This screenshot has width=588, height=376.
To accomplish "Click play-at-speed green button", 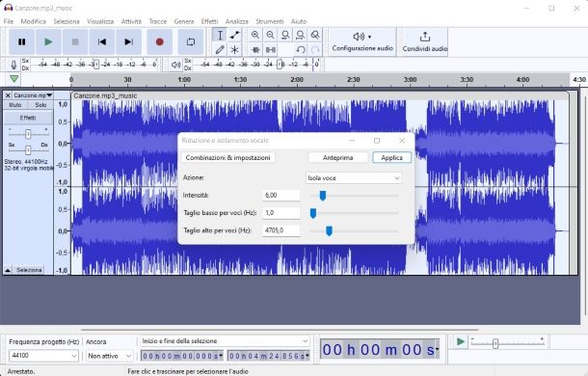I will click(461, 342).
